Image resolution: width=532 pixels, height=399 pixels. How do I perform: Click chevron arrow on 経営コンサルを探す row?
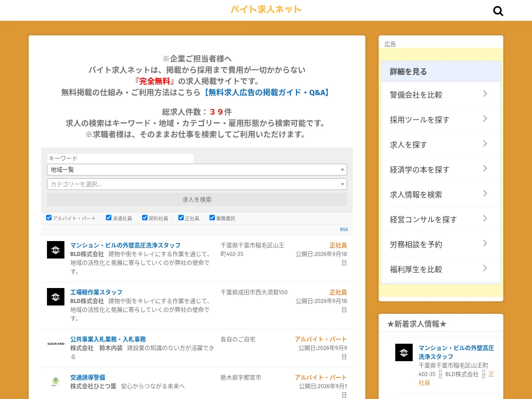coord(485,219)
